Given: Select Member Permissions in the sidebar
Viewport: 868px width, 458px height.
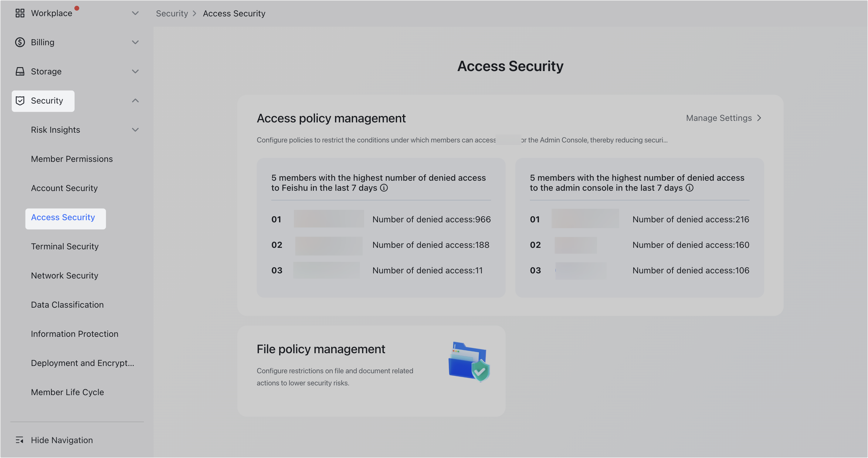Looking at the screenshot, I should coord(72,159).
